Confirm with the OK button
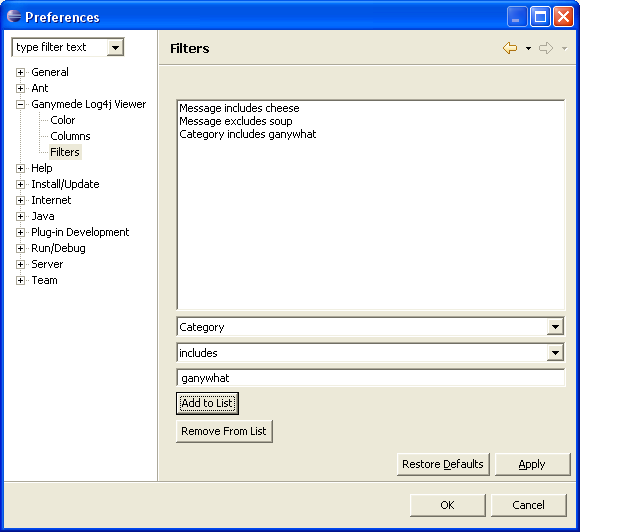This screenshot has width=640, height=532. click(447, 505)
